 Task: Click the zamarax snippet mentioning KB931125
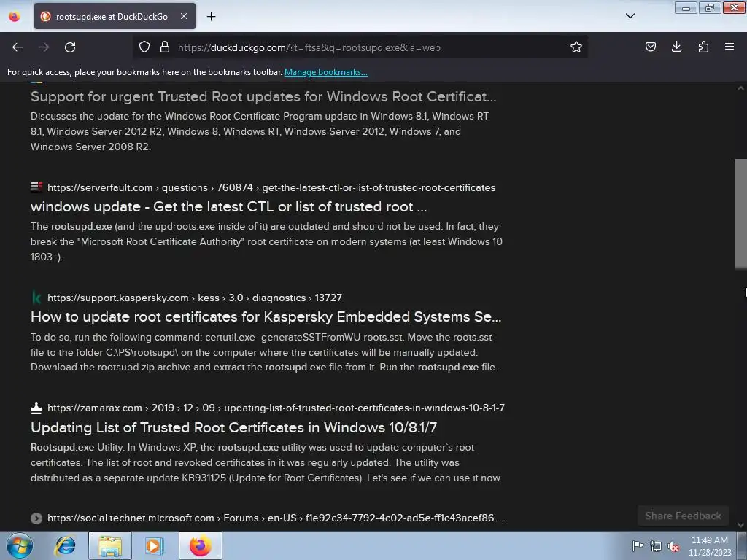coord(266,462)
